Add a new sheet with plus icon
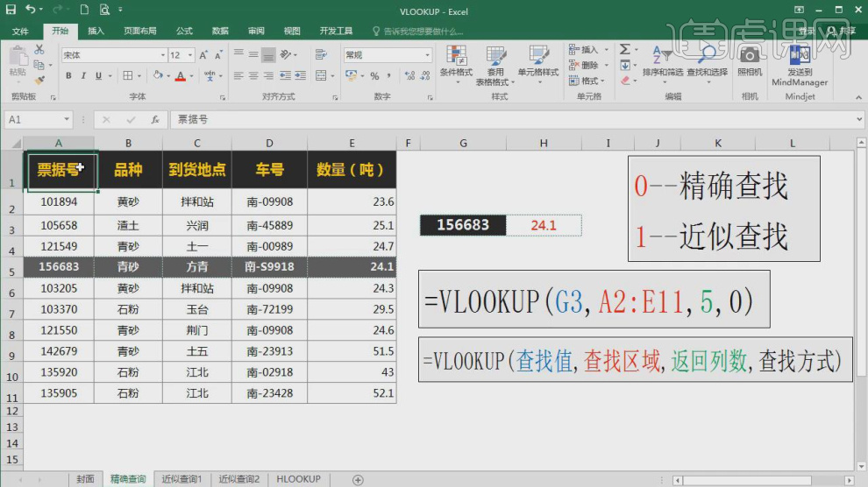 (359, 480)
